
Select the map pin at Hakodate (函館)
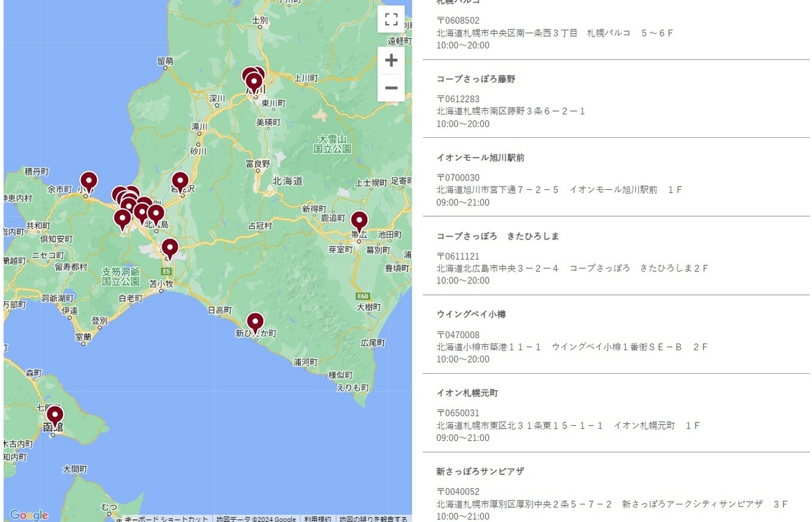(55, 417)
